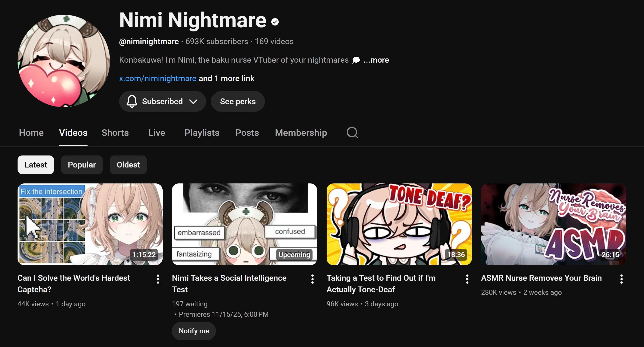644x347 pixels.
Task: Select the Oldest sort chip
Action: point(128,165)
